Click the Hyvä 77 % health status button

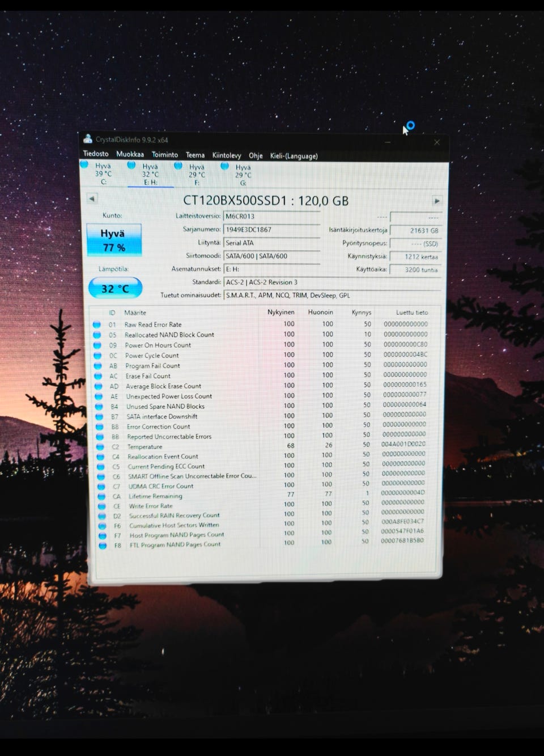114,240
